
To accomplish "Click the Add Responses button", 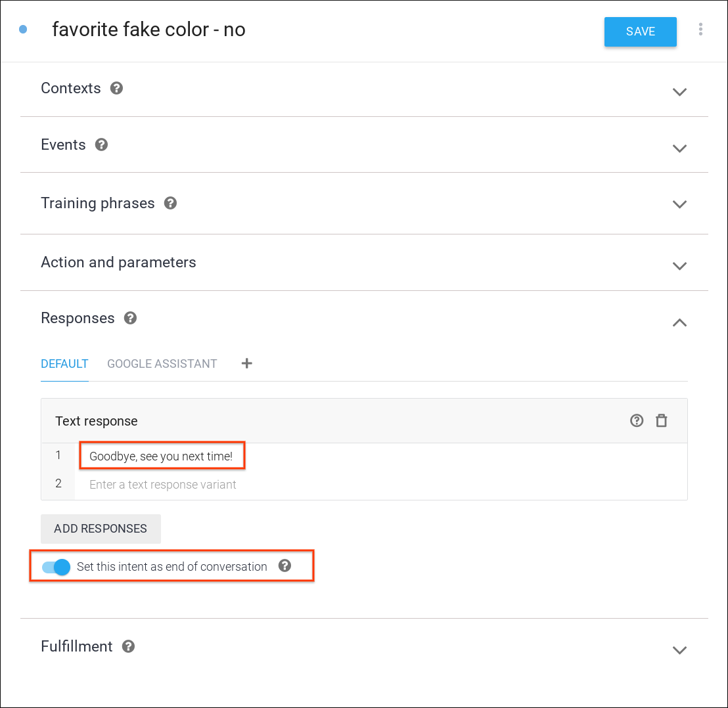I will tap(101, 529).
